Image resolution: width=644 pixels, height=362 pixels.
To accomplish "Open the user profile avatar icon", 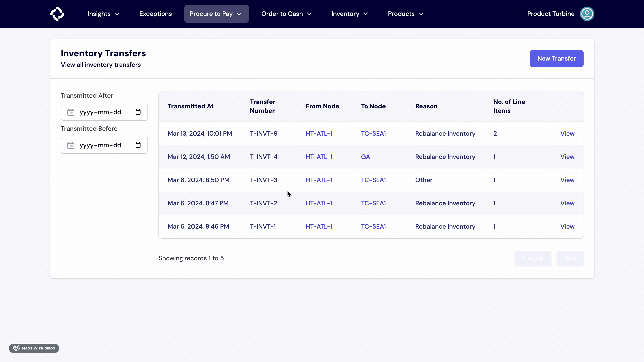I will 587,14.
